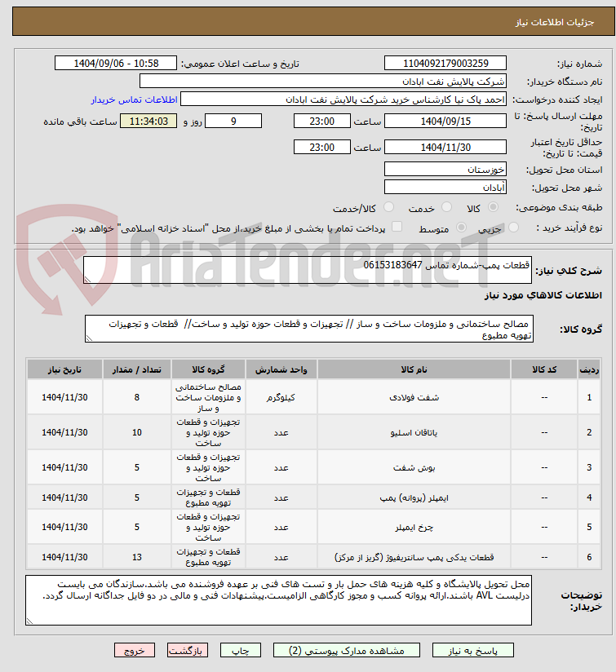
Task: Select the 'متوسط' purchase type radio
Action: point(461,228)
